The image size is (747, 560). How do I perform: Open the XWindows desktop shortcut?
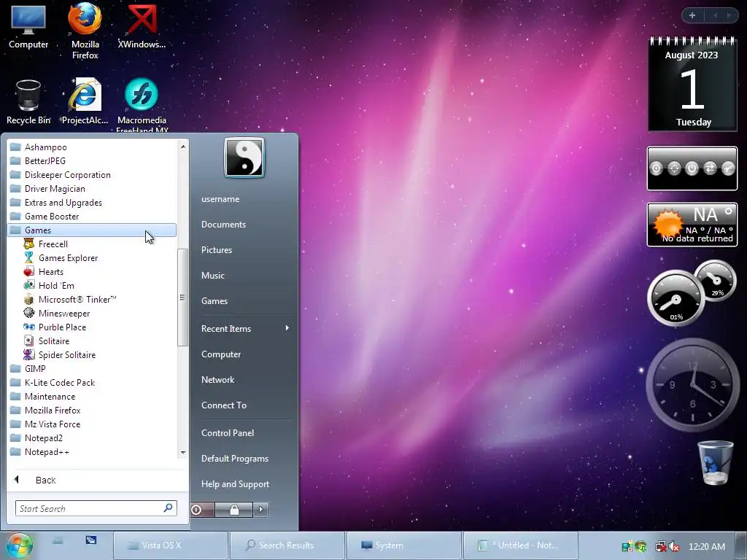142,26
